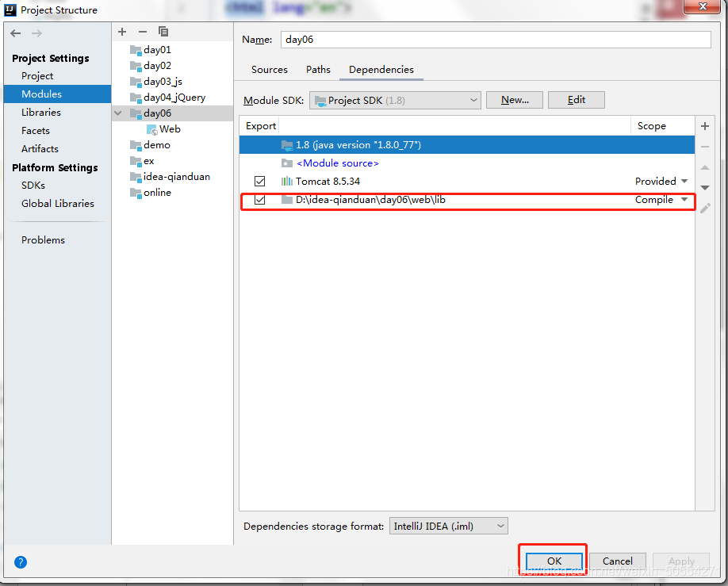
Task: Switch to the Paths tab
Action: 318,70
